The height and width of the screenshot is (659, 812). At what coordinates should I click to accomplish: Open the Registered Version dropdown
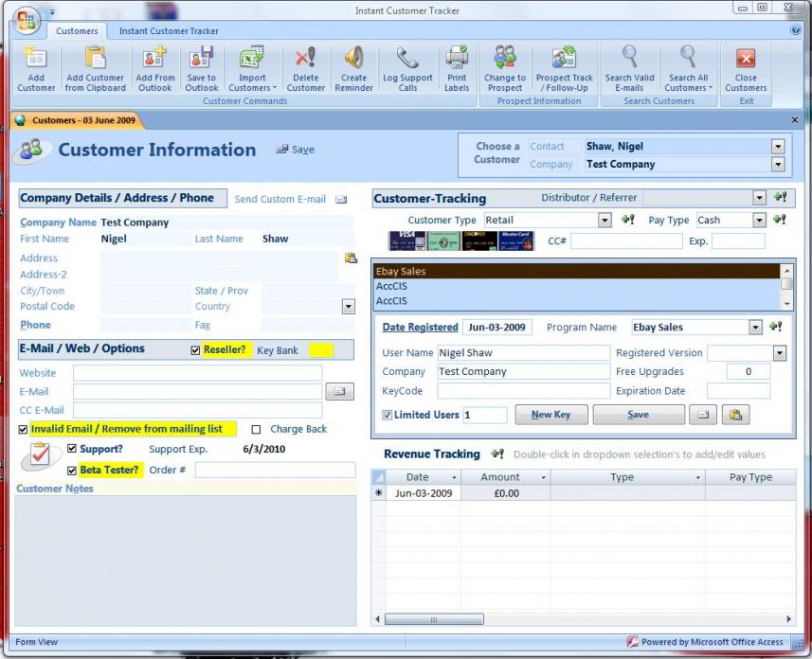(780, 353)
